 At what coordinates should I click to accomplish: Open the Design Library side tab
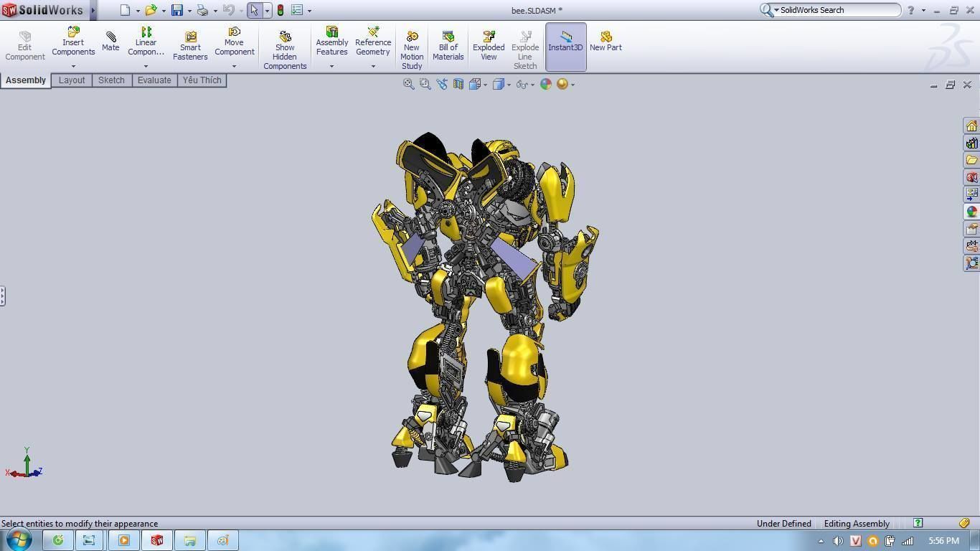tap(971, 143)
